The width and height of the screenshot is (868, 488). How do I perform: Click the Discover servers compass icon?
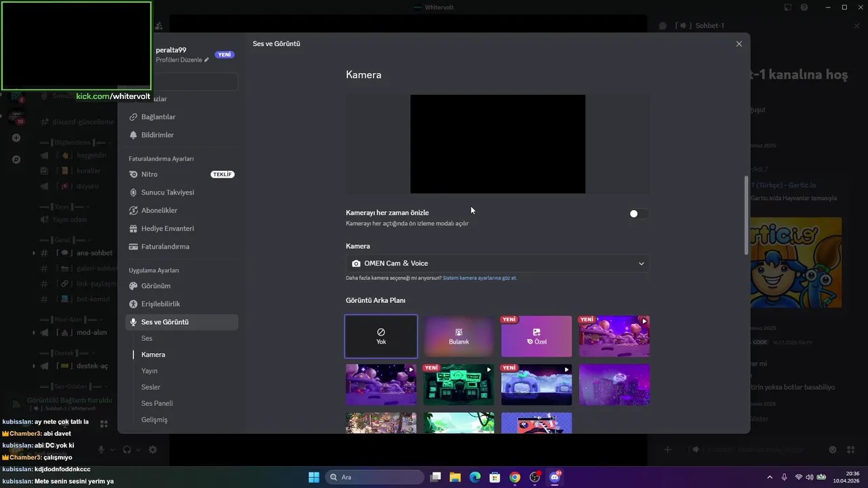(x=16, y=159)
